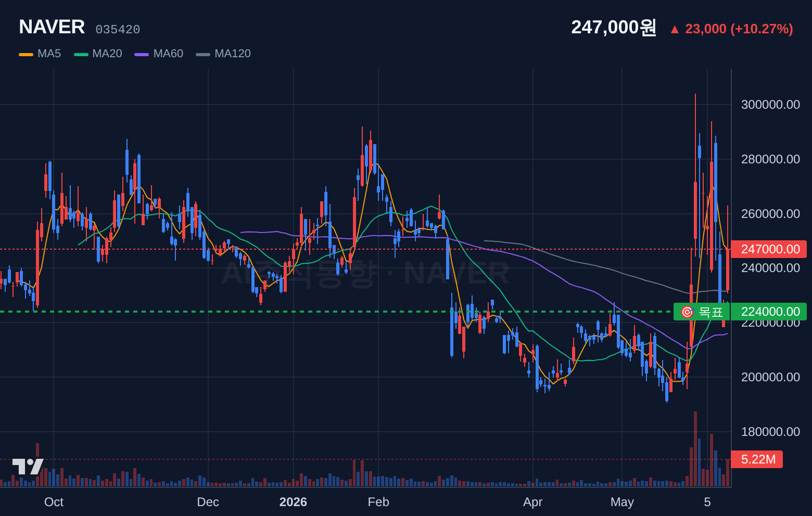The height and width of the screenshot is (516, 812).
Task: Click the red 247000.00 price tag
Action: [769, 249]
